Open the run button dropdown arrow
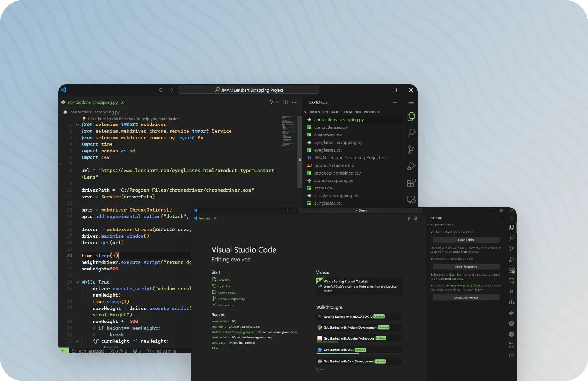588x381 pixels. pos(277,102)
